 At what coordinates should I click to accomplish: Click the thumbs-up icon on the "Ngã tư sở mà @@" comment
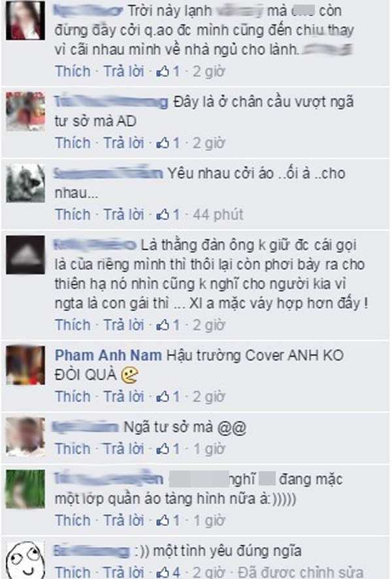click(163, 449)
